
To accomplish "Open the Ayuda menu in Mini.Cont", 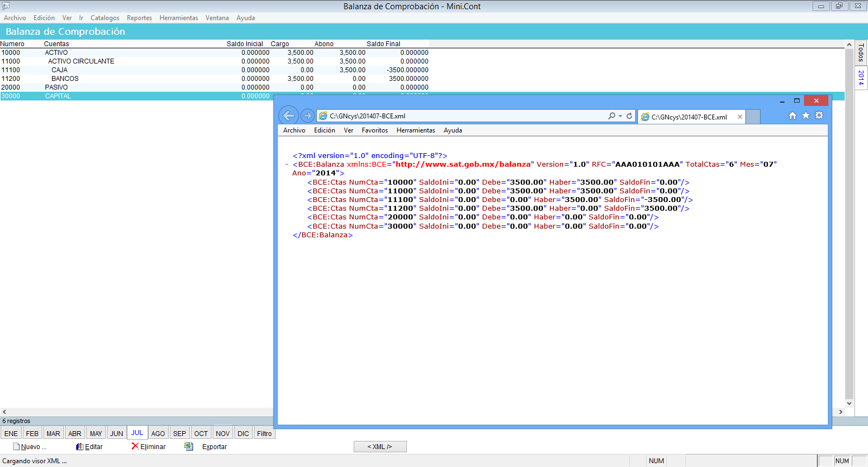I will pyautogui.click(x=245, y=18).
